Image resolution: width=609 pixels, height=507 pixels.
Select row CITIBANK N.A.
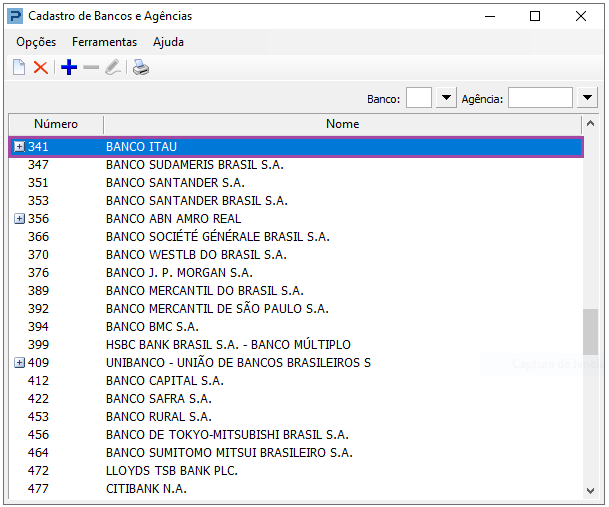click(296, 488)
